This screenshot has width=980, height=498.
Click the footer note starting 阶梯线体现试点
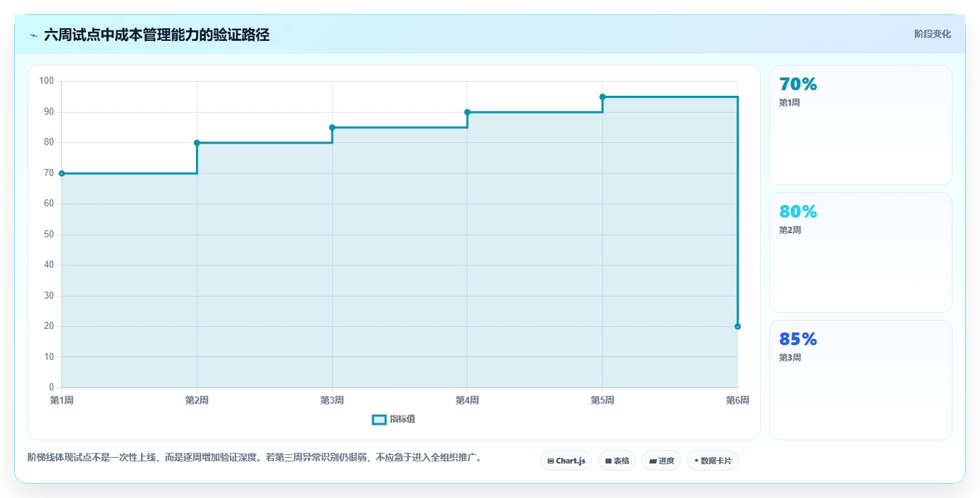[x=257, y=457]
